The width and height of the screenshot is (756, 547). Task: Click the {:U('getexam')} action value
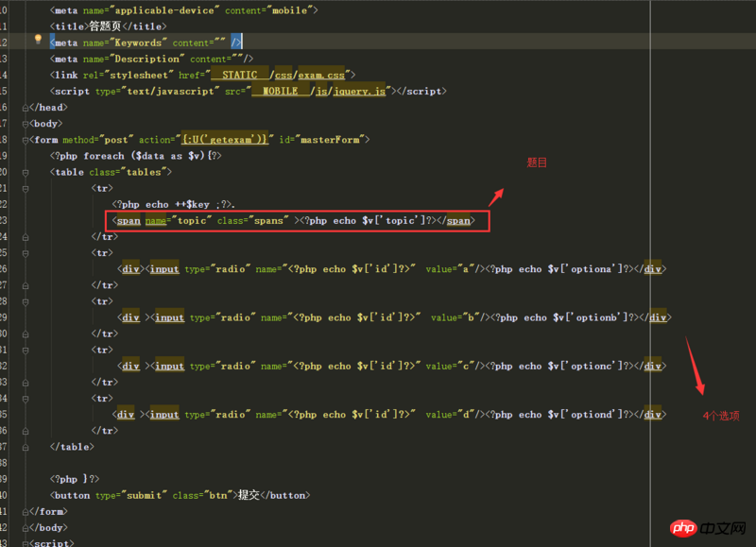[224, 140]
